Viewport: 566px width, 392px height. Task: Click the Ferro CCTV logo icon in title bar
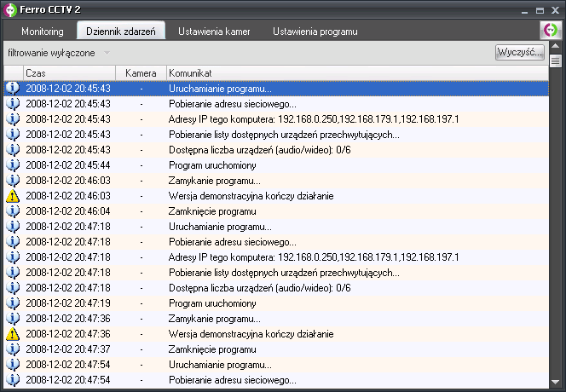(x=10, y=9)
